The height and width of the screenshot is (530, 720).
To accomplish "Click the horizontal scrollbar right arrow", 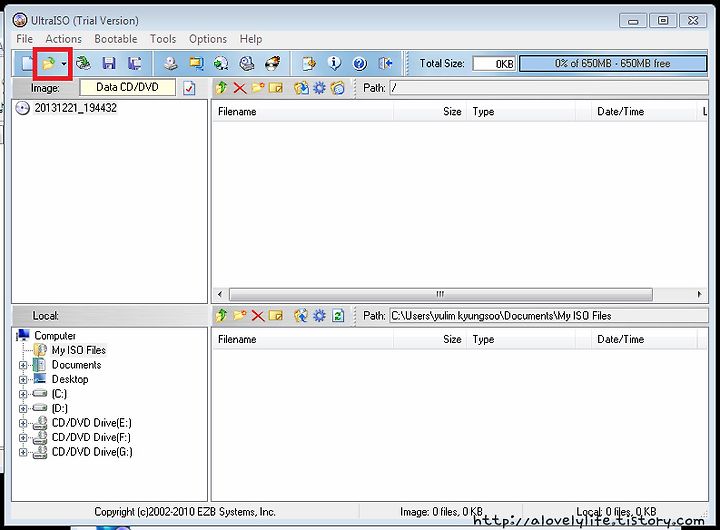I will (x=700, y=294).
